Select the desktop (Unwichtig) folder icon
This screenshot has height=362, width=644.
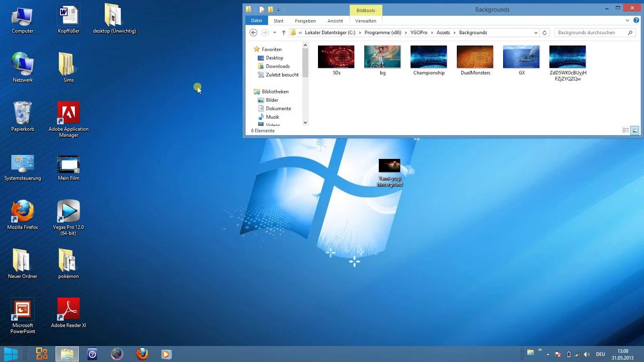click(114, 19)
